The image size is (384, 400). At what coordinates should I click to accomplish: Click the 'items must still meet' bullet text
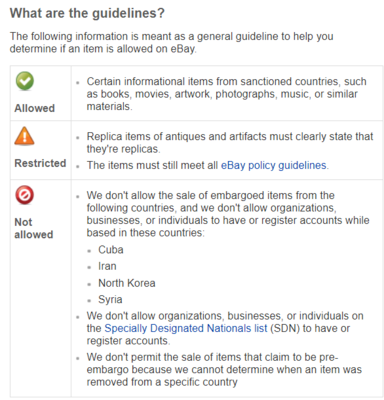(x=208, y=165)
